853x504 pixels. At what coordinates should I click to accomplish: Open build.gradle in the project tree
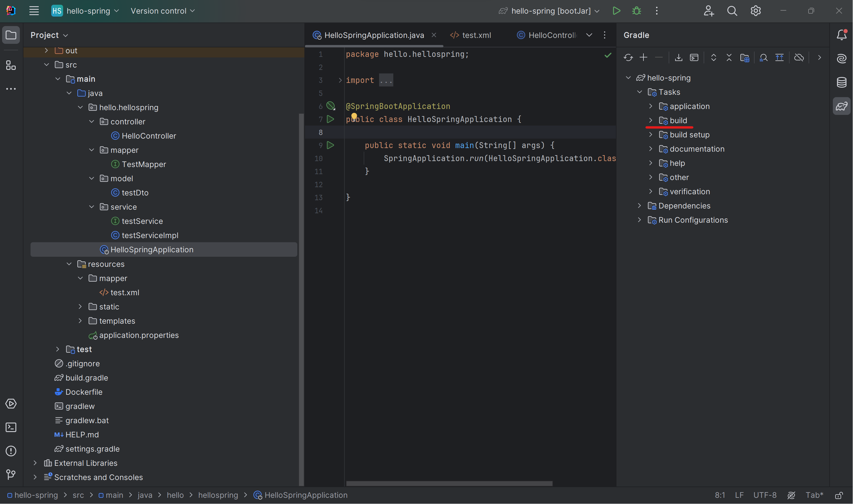86,378
